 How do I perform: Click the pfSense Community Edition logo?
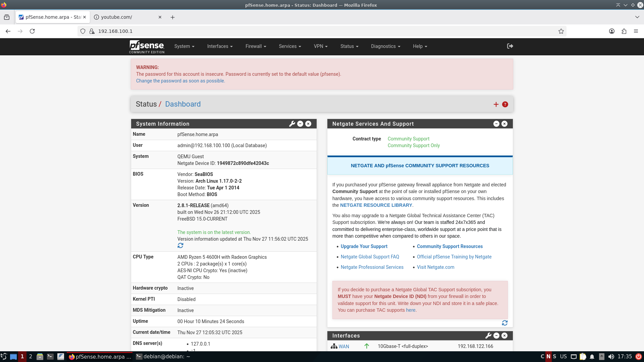[147, 47]
